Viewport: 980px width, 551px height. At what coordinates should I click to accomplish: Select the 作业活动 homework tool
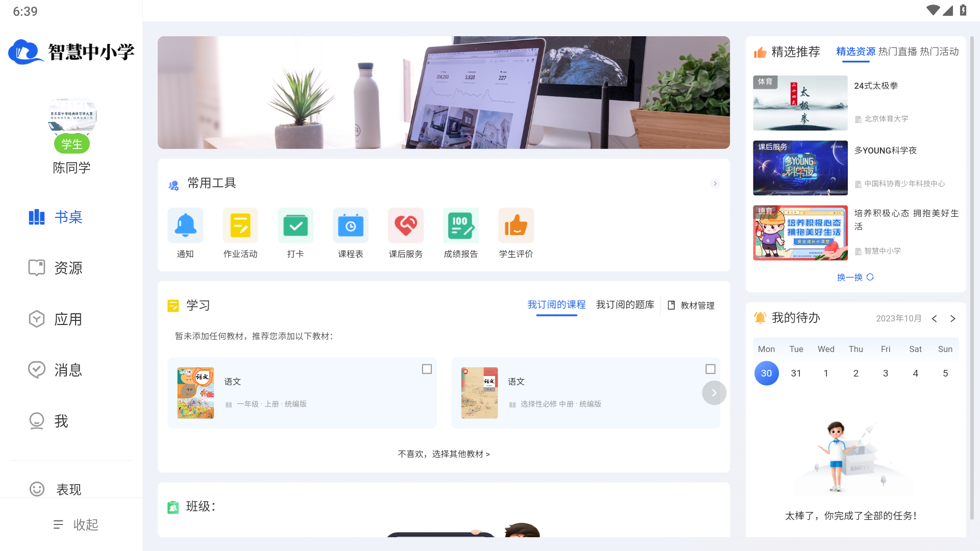pyautogui.click(x=240, y=234)
